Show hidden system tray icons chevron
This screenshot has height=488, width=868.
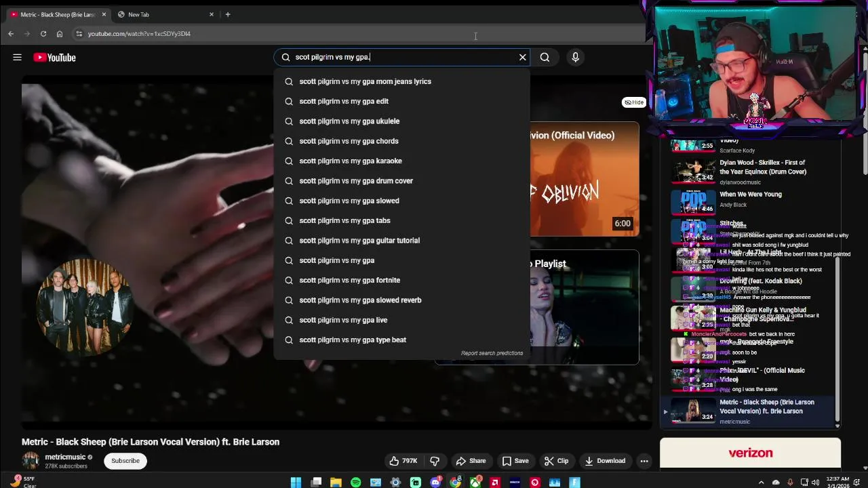(x=761, y=483)
